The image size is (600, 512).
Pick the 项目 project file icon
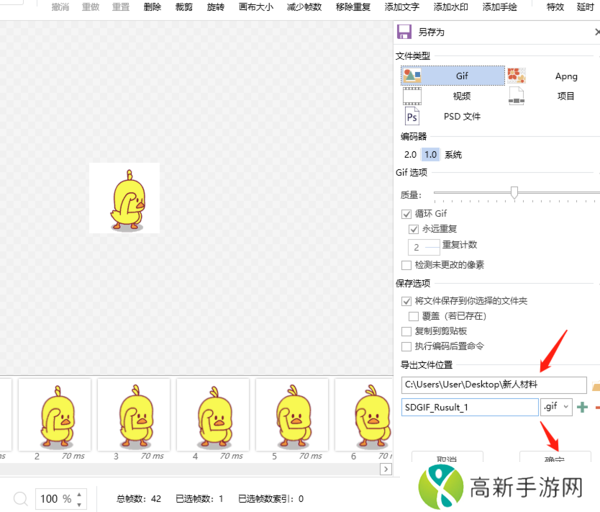click(x=516, y=96)
